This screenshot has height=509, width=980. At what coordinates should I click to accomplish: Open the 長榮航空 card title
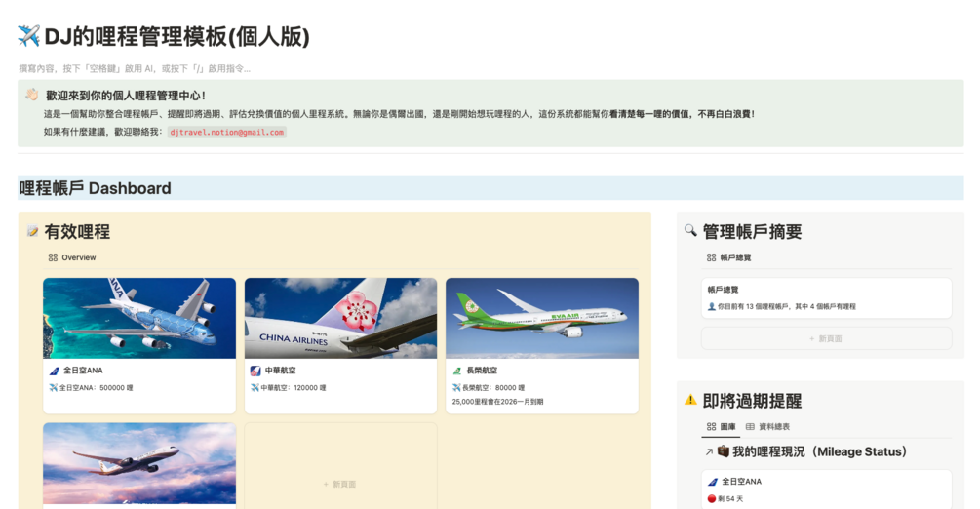tap(482, 371)
